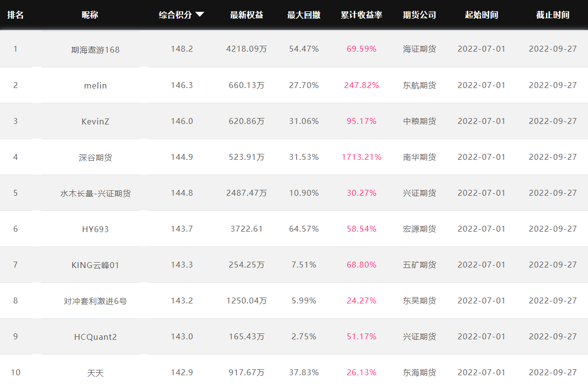This screenshot has width=588, height=389.
Task: Select futures company 东海期货
Action: [419, 372]
